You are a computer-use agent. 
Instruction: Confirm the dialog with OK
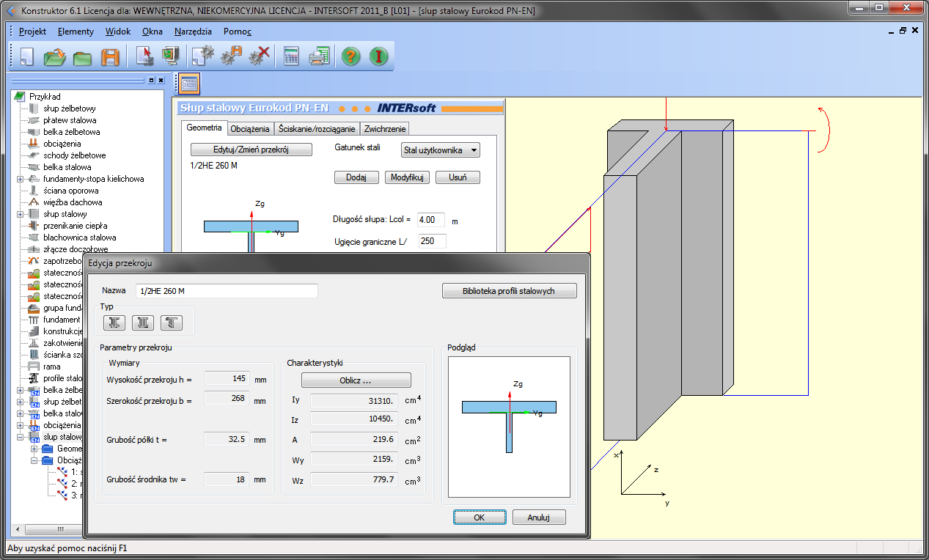(479, 517)
